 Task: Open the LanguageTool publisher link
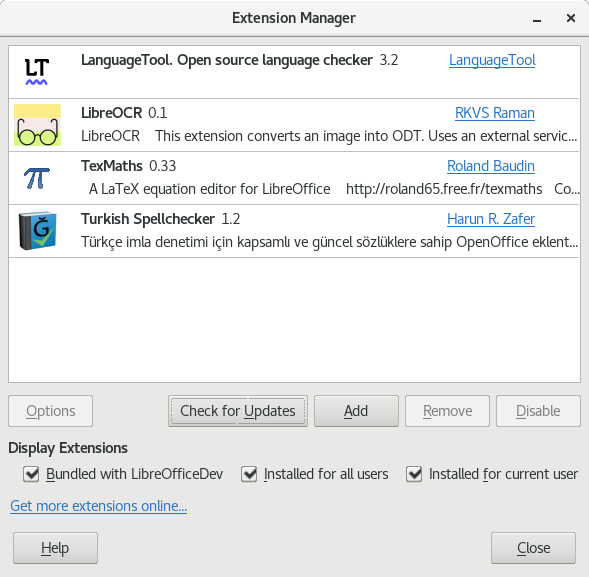click(492, 60)
